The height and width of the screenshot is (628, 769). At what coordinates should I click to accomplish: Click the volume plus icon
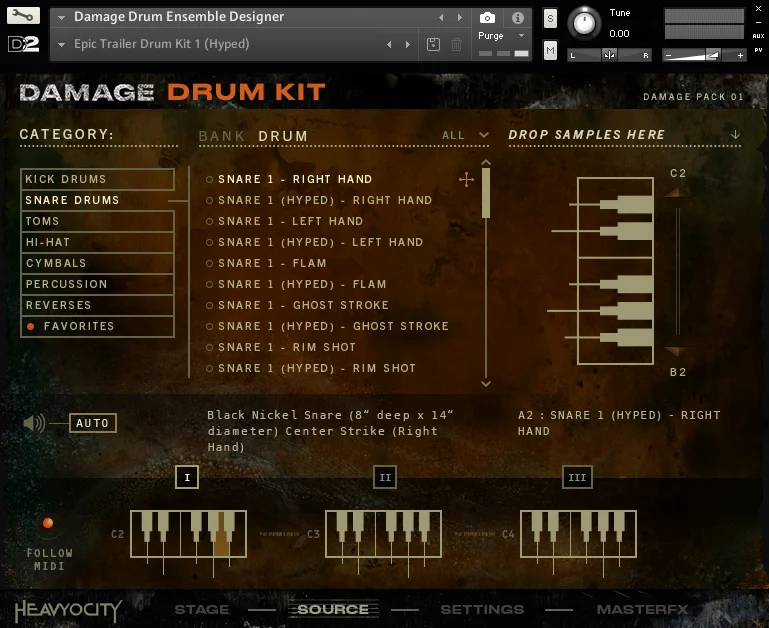coord(740,55)
